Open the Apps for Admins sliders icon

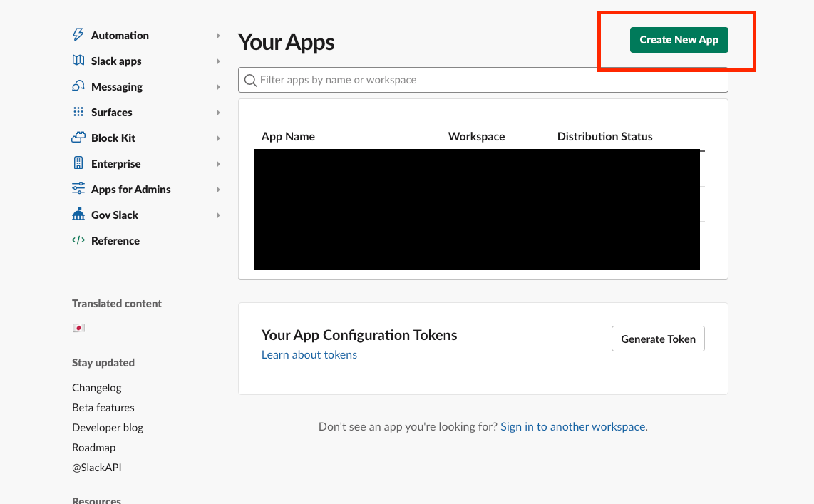[78, 189]
